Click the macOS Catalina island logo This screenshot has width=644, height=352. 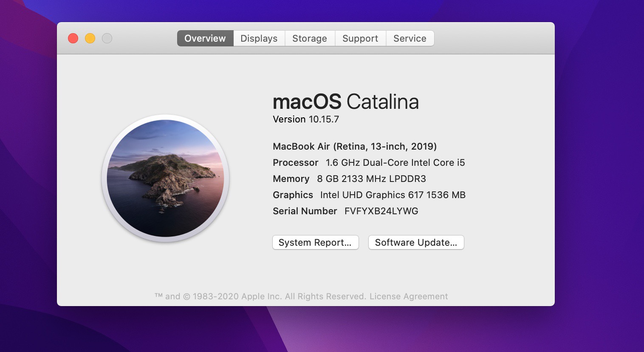pos(165,178)
